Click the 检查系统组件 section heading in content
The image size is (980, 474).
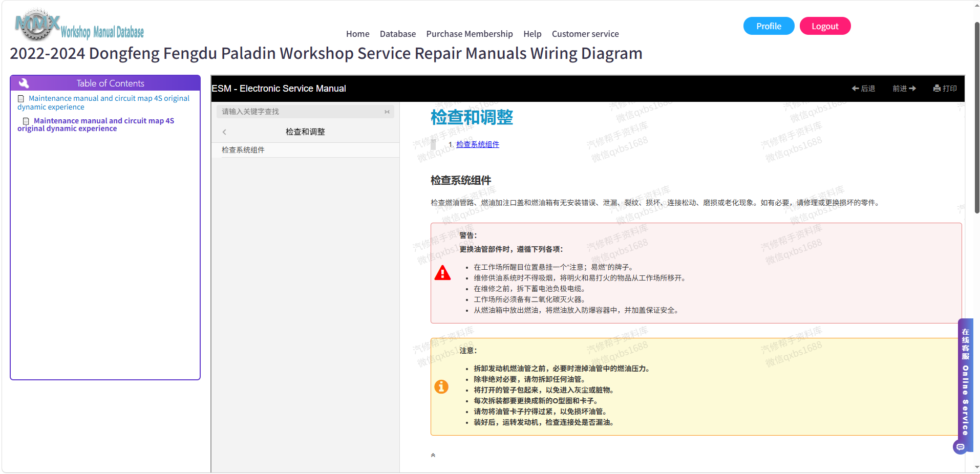pyautogui.click(x=461, y=180)
